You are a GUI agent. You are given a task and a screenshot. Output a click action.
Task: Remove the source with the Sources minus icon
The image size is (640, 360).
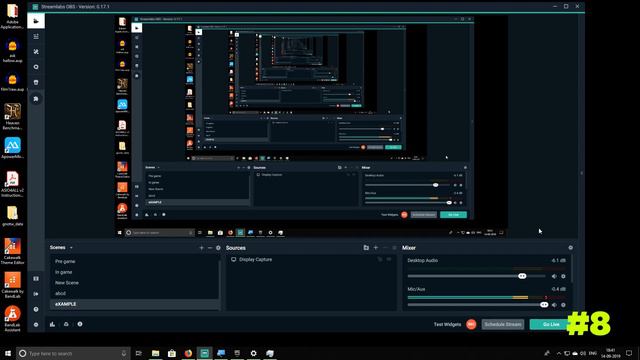point(385,248)
